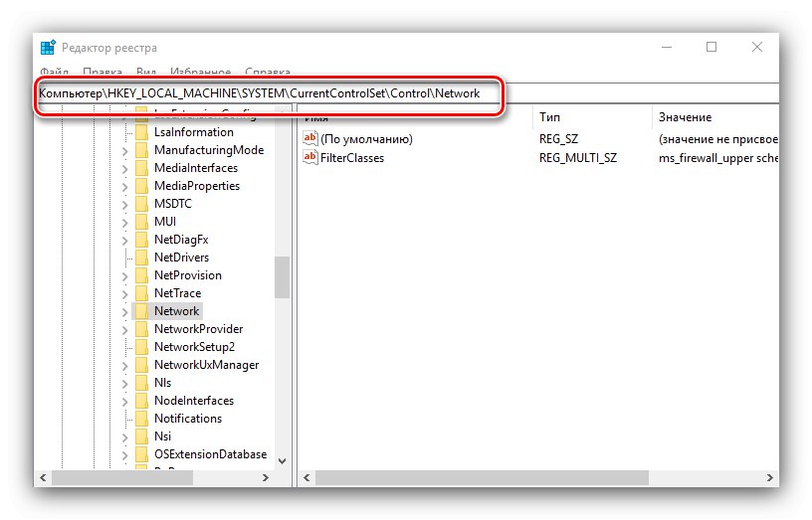
Task: Open the Файл menu
Action: coord(55,72)
